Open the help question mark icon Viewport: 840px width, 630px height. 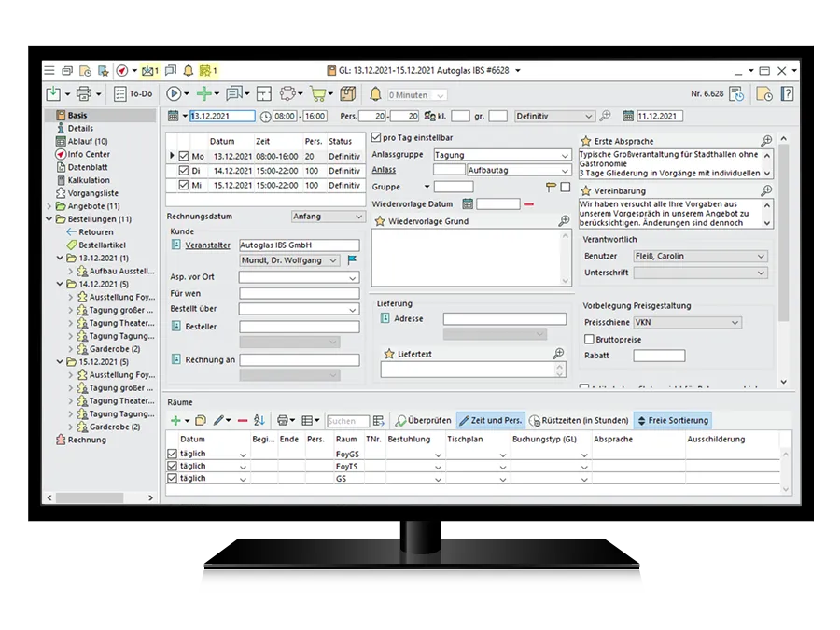coord(787,94)
